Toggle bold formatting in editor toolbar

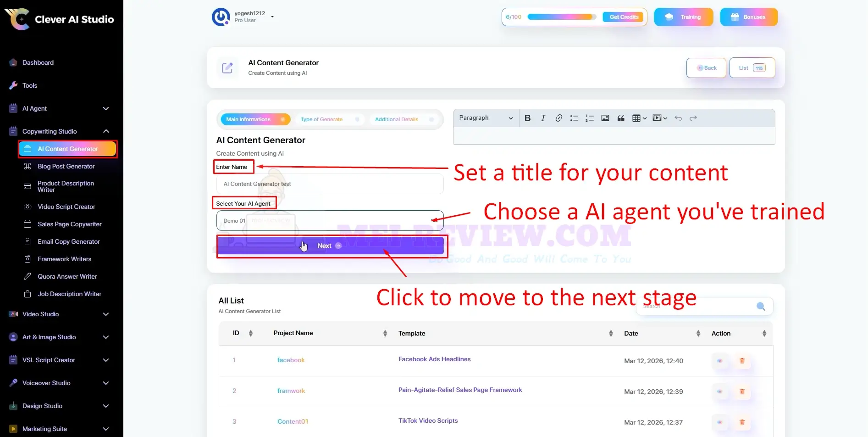pos(527,118)
